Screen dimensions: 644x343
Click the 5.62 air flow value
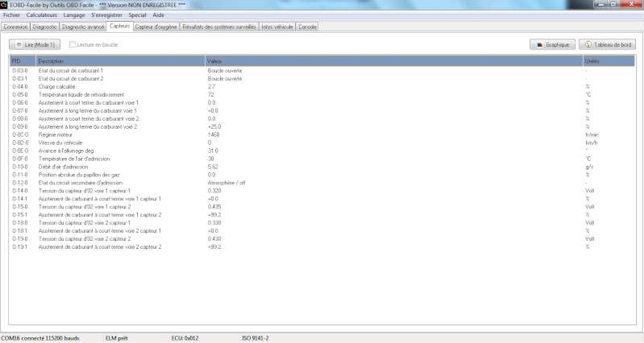[x=213, y=167]
